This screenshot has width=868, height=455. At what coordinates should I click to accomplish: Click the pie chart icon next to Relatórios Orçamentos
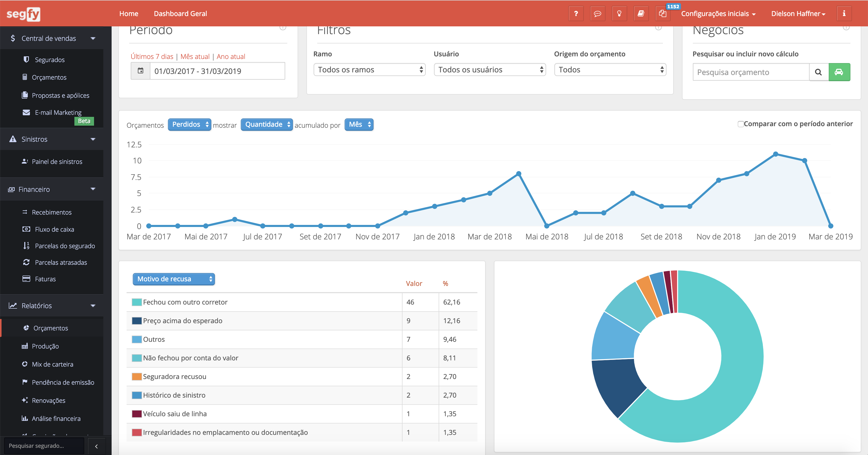(26, 328)
